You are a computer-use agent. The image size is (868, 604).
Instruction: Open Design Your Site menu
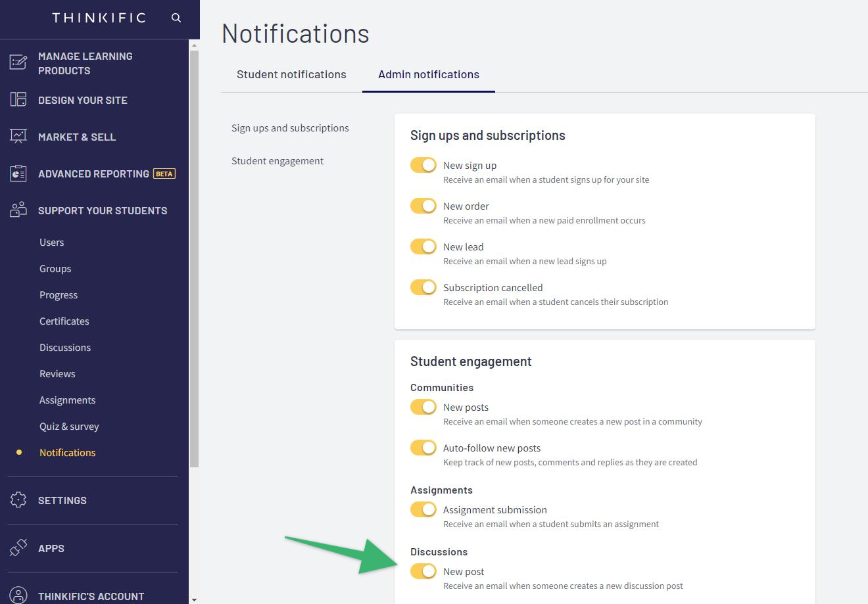[x=83, y=100]
